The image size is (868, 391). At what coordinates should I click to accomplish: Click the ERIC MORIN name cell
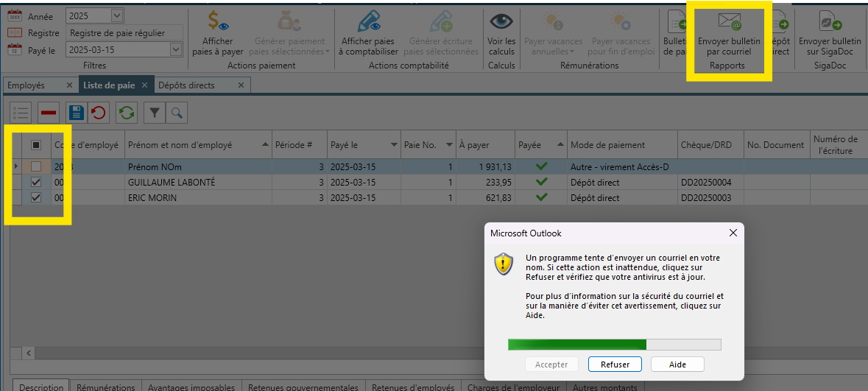pyautogui.click(x=198, y=198)
